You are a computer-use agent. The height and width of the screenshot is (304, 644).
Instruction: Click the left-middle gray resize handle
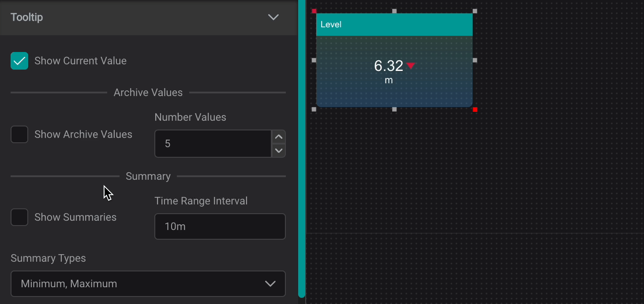coord(314,60)
